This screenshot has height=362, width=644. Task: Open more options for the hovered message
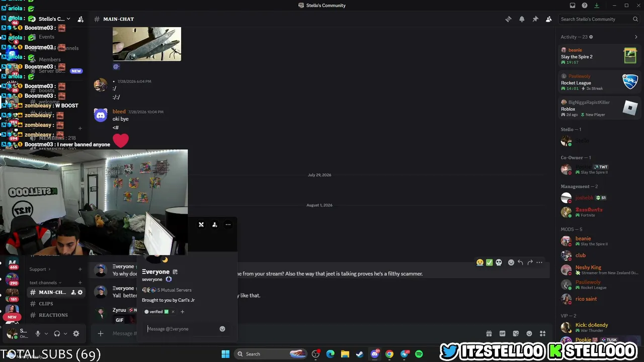tap(539, 262)
